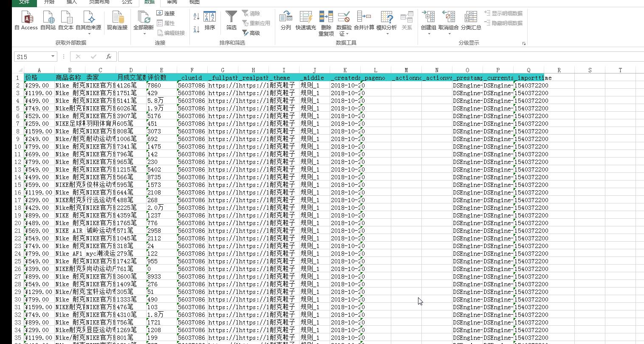Select the ¥1599.00 cell in row 8
Viewport: 644px width, 344px height.
(x=40, y=131)
